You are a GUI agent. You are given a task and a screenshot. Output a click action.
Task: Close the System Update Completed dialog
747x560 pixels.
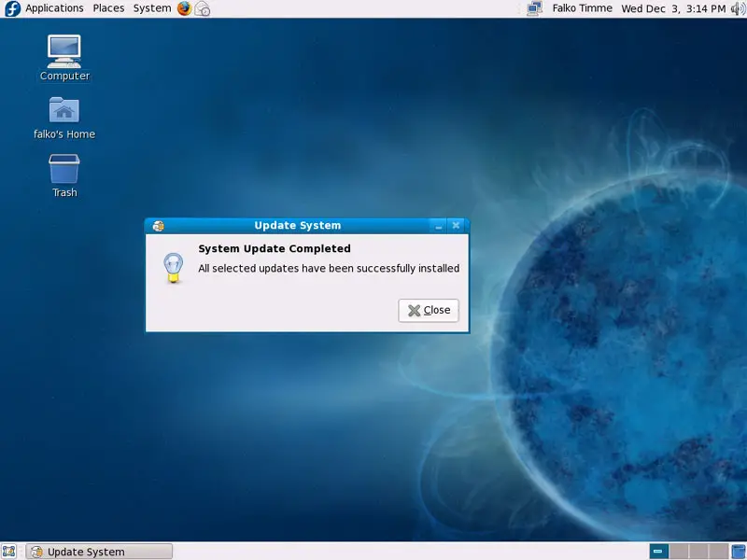(x=429, y=311)
